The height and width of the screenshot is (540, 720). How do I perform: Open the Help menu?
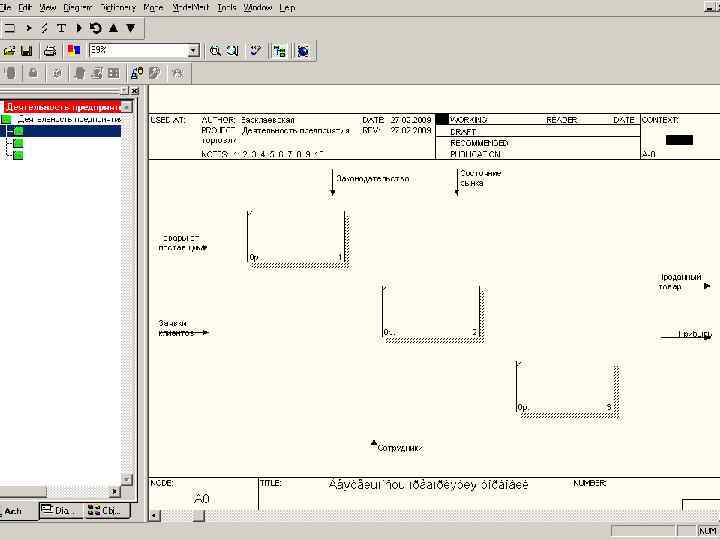coord(287,7)
